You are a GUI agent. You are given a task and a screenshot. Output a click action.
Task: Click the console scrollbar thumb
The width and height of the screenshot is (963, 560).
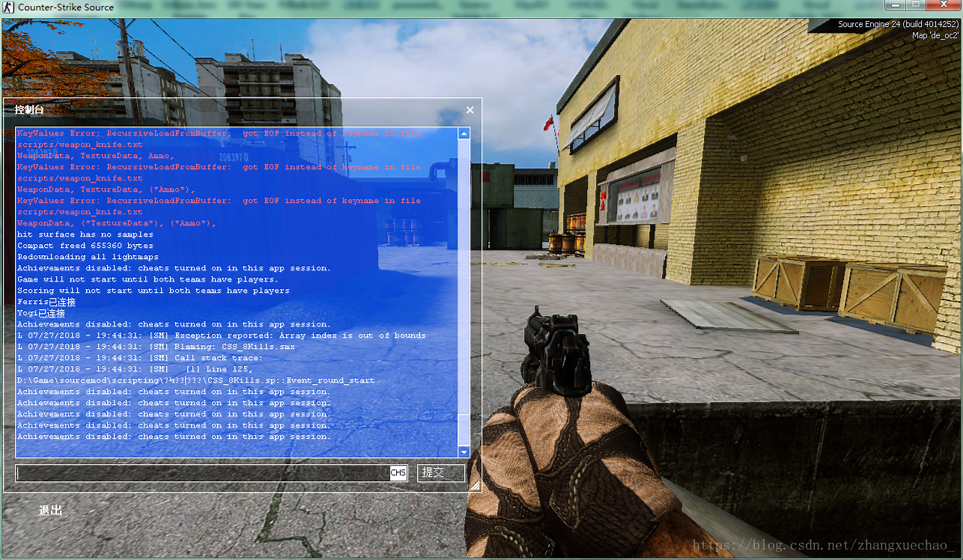coord(464,430)
